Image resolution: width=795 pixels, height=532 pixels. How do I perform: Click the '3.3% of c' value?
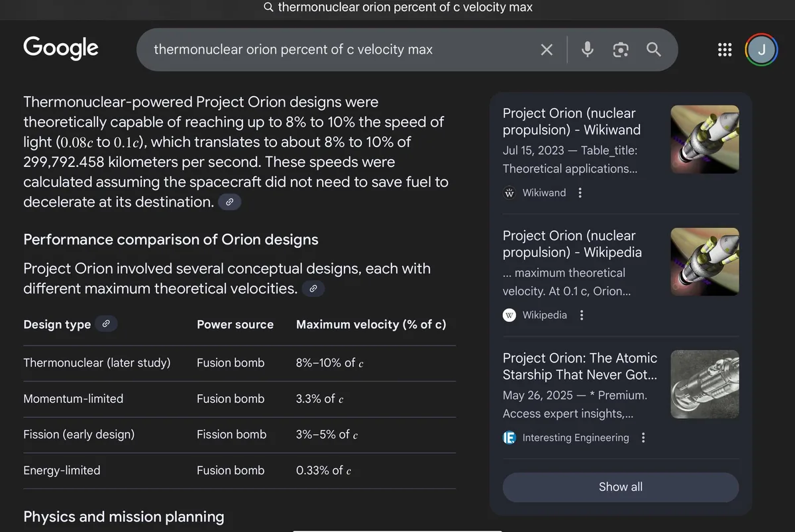[319, 399]
